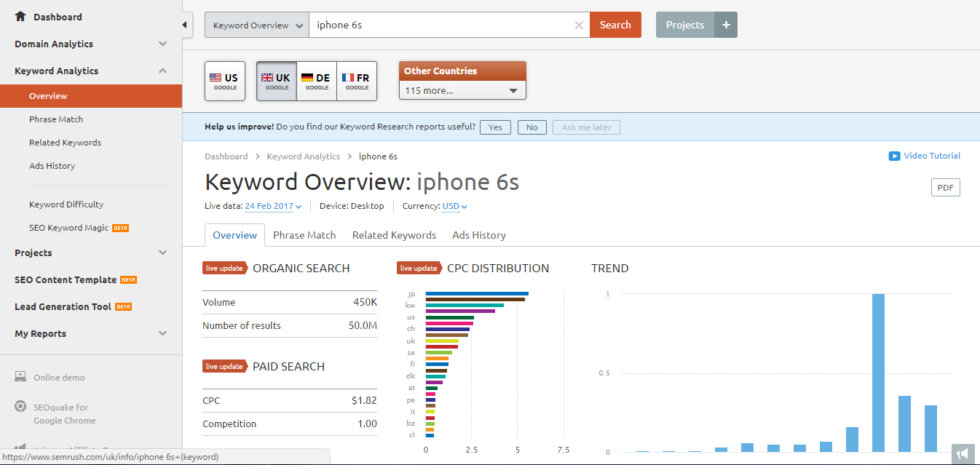Select UK Google database flag
Screen dimensions: 980x465
(277, 81)
